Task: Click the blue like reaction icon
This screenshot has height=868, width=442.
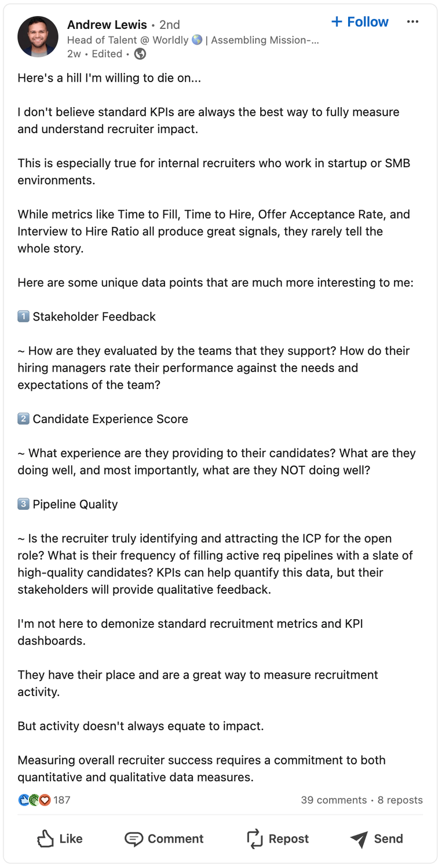Action: [x=24, y=800]
